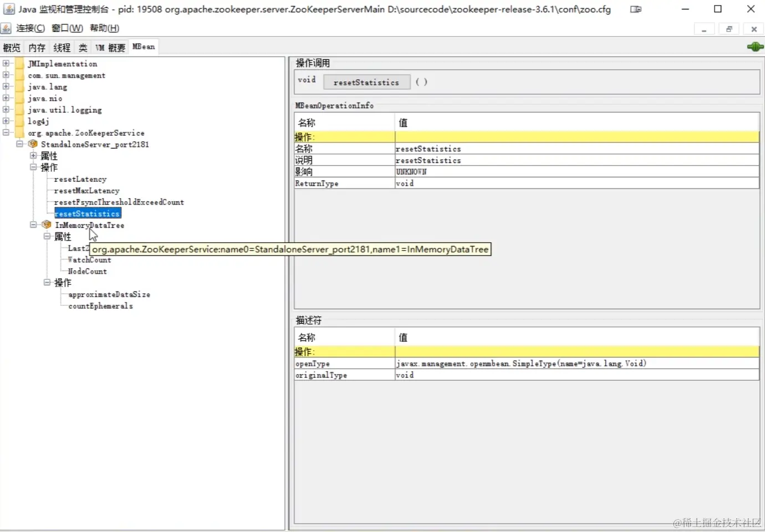765x532 pixels.
Task: Click the java.util.logging folder icon
Action: tap(20, 110)
